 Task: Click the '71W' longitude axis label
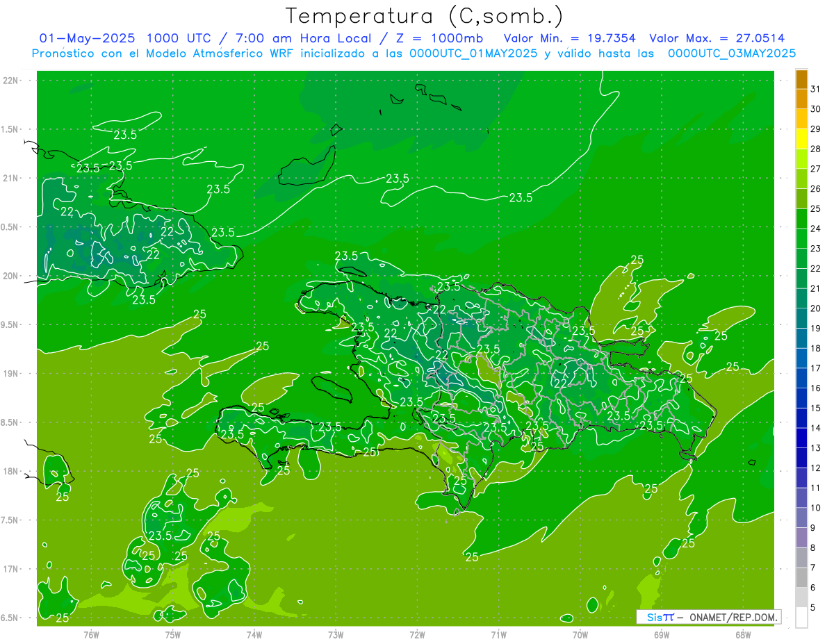498,634
